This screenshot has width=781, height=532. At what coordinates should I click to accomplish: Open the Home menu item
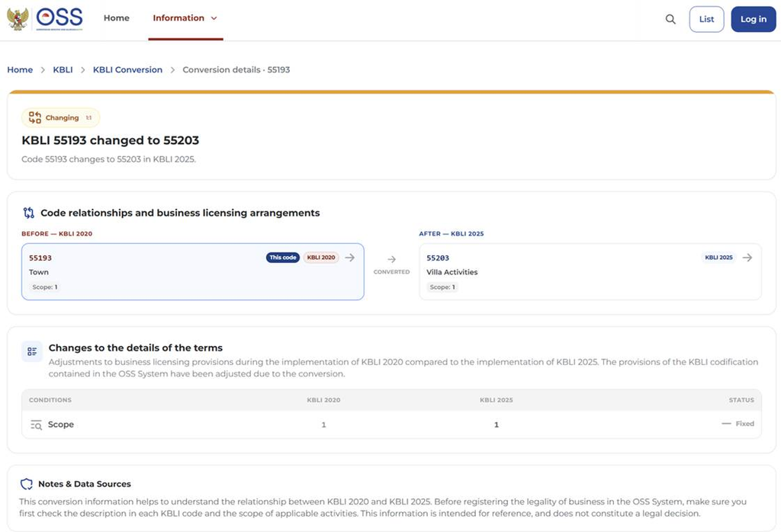pyautogui.click(x=117, y=18)
